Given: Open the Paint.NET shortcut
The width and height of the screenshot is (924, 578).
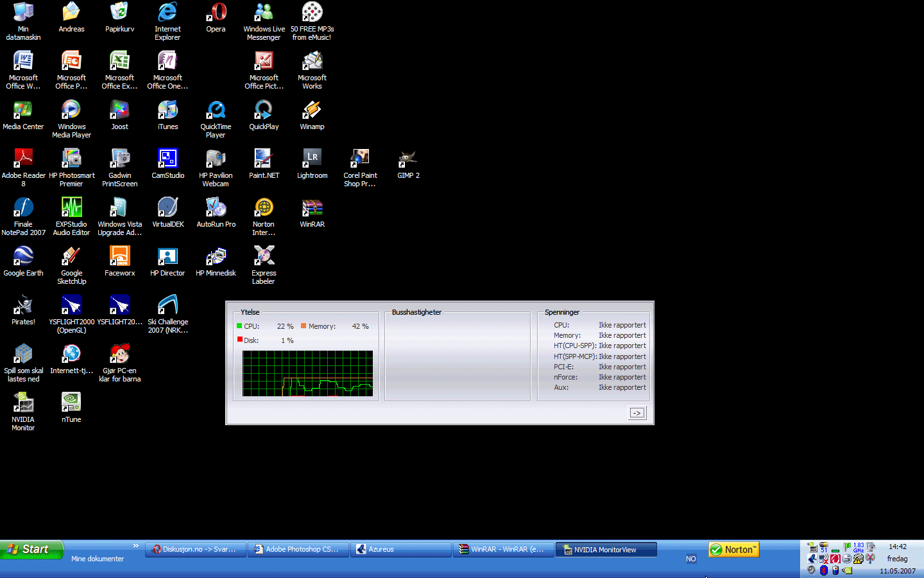Looking at the screenshot, I should pos(264,164).
